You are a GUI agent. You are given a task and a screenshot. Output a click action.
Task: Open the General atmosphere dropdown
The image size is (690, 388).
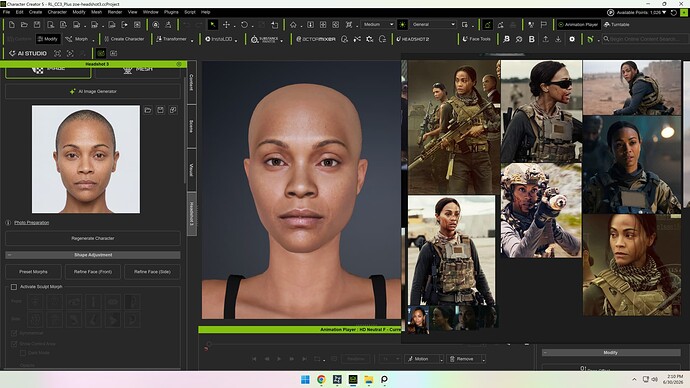pos(433,25)
